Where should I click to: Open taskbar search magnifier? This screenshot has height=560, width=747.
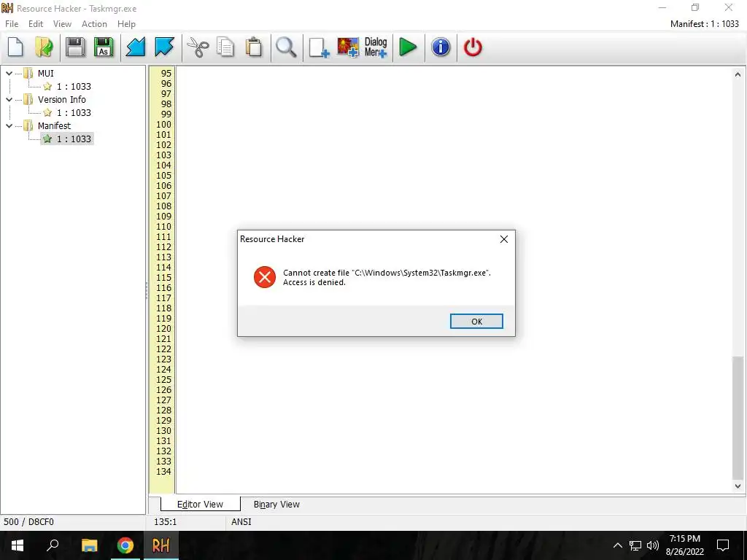pos(53,545)
